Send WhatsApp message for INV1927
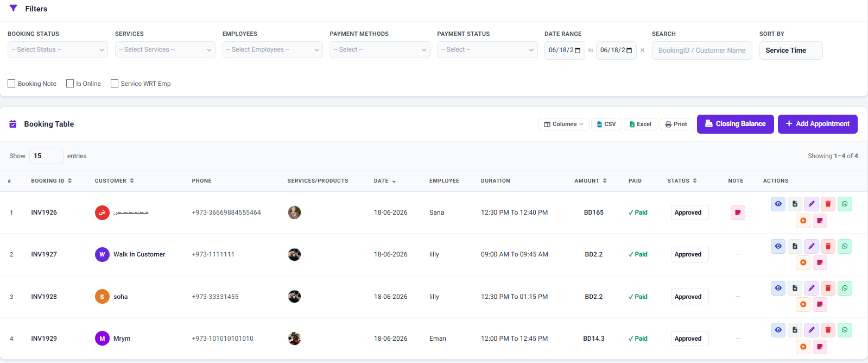Screen dimensions: 868x363 (845, 246)
